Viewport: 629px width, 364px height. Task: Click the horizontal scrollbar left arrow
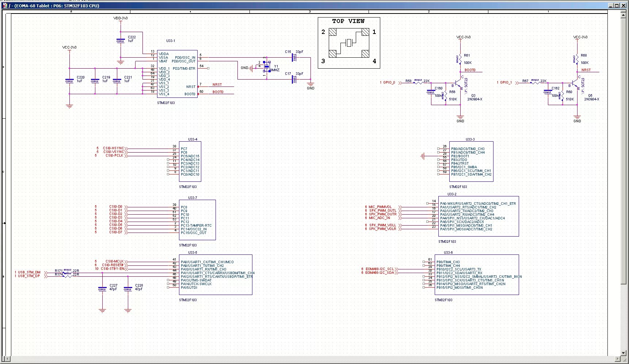point(8,359)
